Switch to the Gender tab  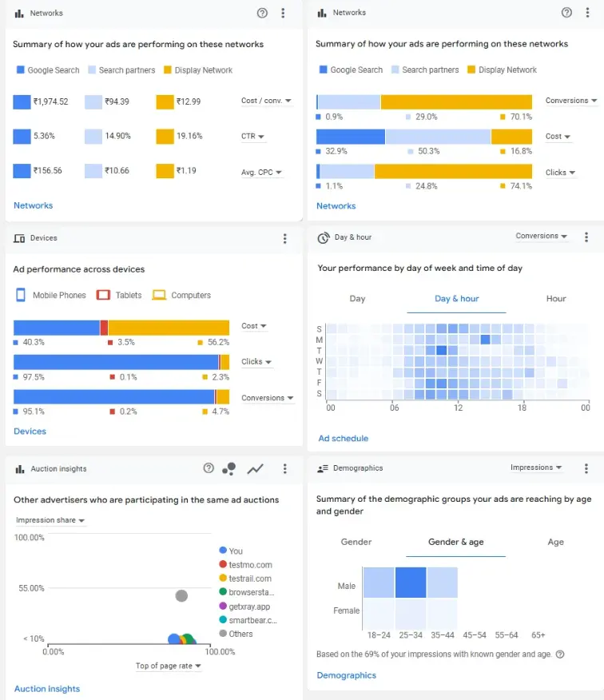(356, 542)
